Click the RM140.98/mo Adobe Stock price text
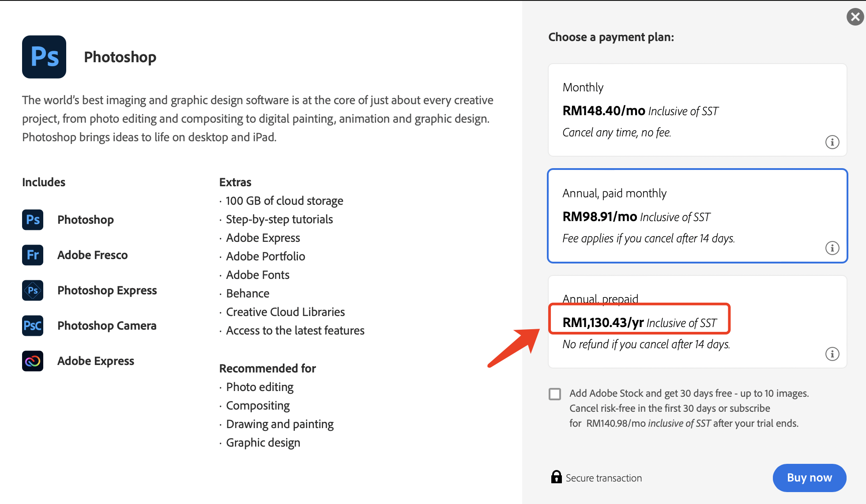866x504 pixels. [616, 423]
